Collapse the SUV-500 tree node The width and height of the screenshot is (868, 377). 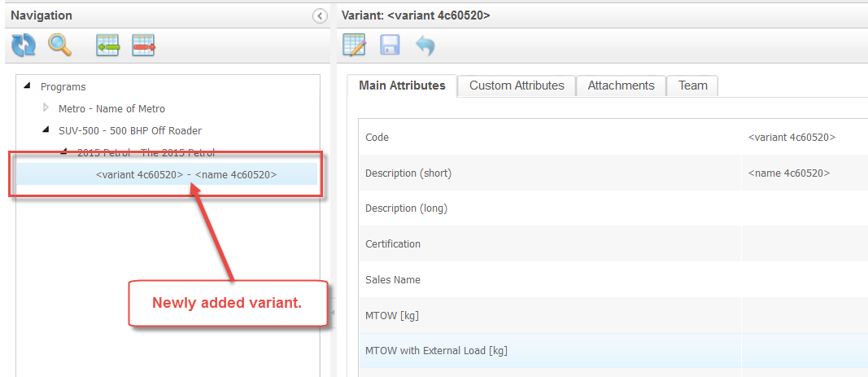(46, 130)
